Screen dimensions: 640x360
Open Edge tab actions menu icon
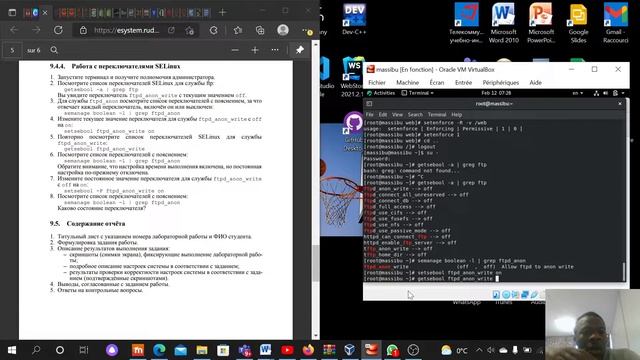(x=12, y=12)
